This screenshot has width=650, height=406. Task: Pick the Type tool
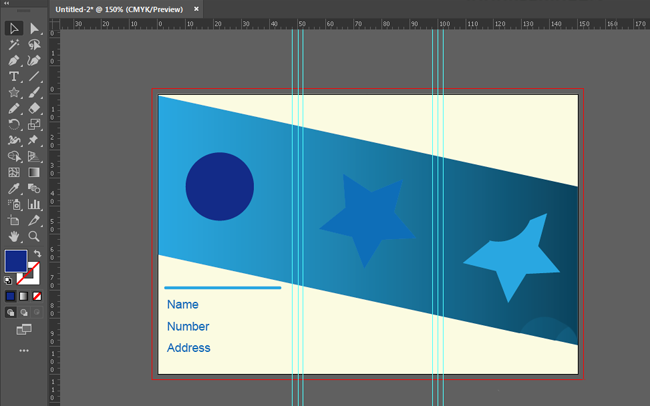click(x=14, y=77)
